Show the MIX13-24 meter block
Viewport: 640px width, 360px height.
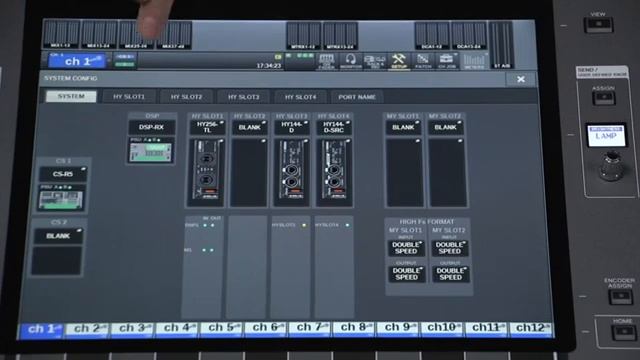[99, 35]
